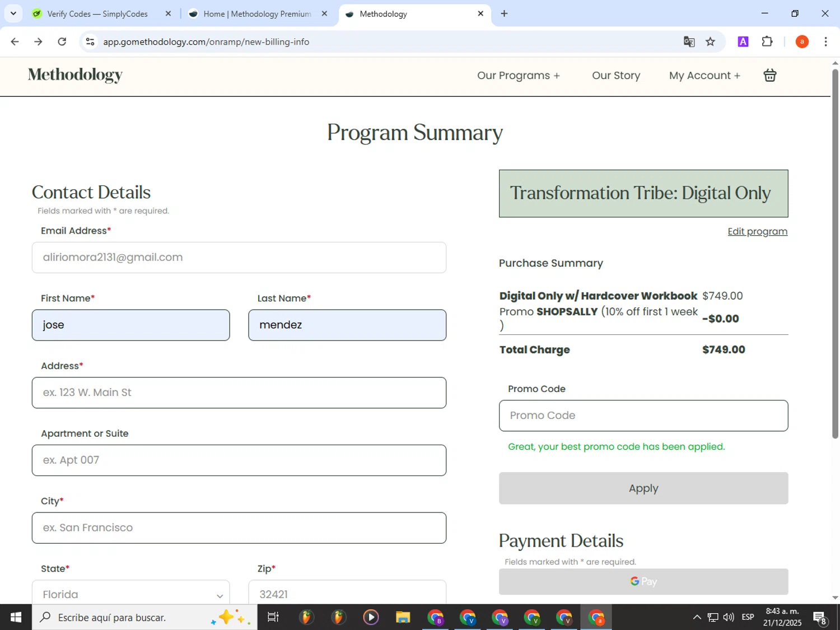Open the volume control tray icon
Viewport: 840px width, 630px height.
click(729, 617)
